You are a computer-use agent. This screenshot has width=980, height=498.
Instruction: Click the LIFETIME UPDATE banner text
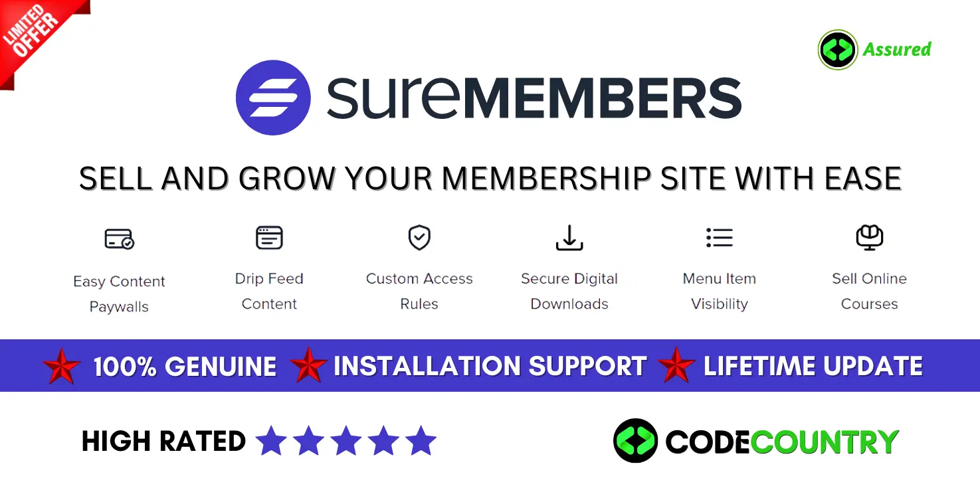tap(813, 366)
